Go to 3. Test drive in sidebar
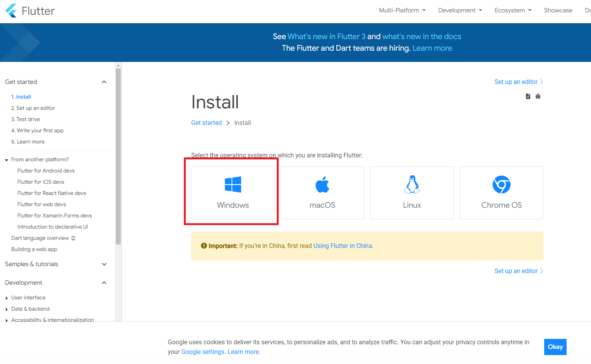 [x=26, y=119]
